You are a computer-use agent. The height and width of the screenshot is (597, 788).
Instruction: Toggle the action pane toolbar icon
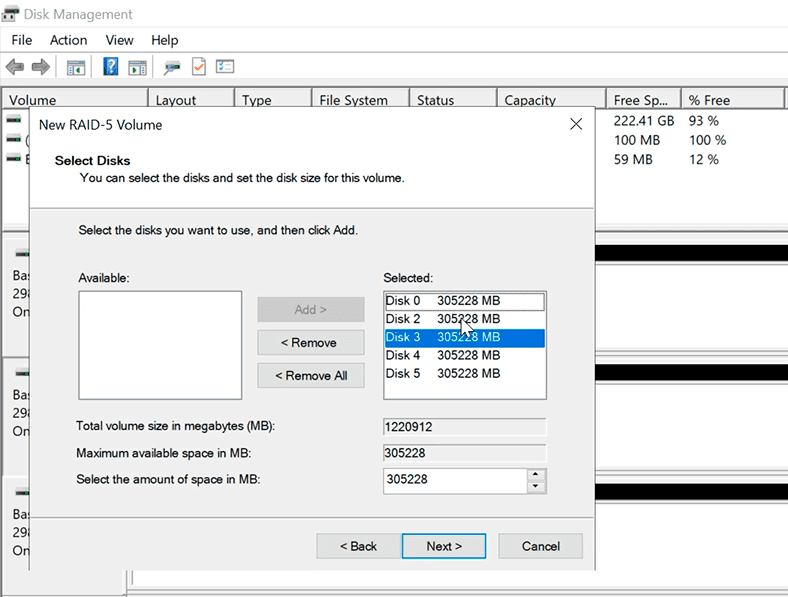pyautogui.click(x=137, y=67)
